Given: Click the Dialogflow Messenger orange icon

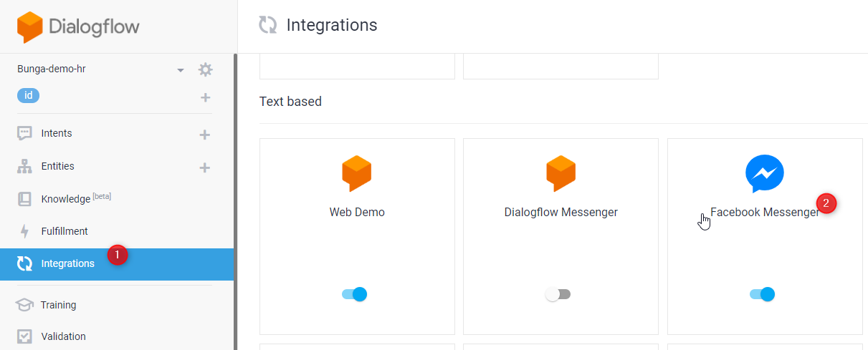Looking at the screenshot, I should 561,174.
